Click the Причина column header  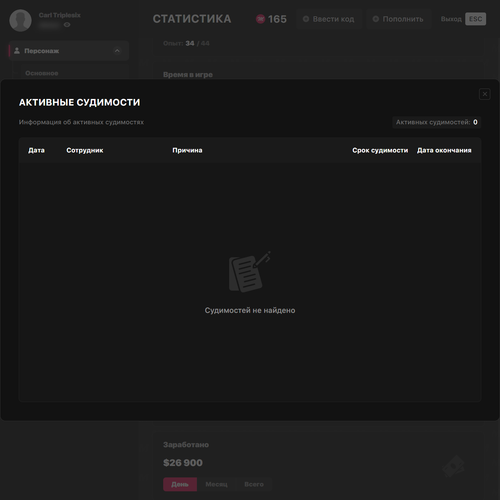click(187, 150)
